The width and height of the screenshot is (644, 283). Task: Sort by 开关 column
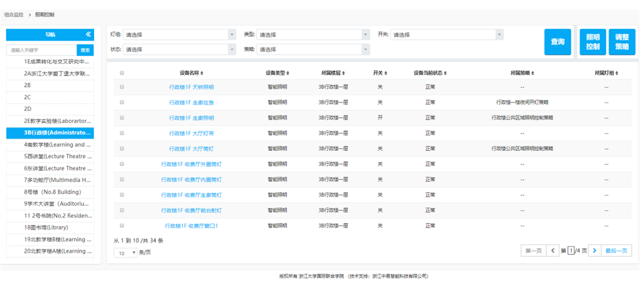(x=380, y=73)
